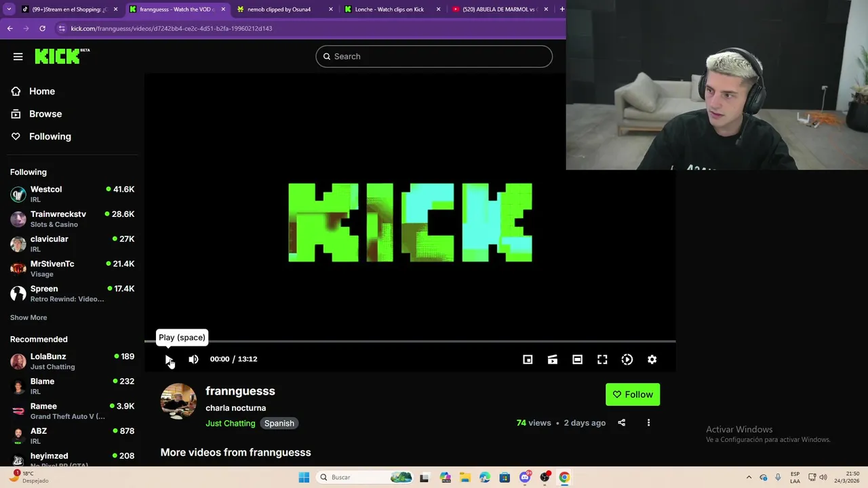
Task: Enable picture-in-picture mini player
Action: coord(528,359)
